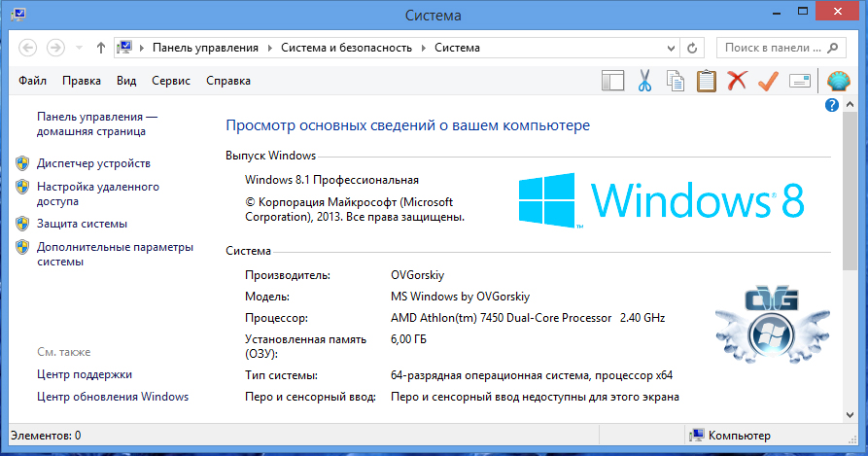This screenshot has height=456, width=868.
Task: Open the 'Сервис' menu
Action: pyautogui.click(x=171, y=81)
